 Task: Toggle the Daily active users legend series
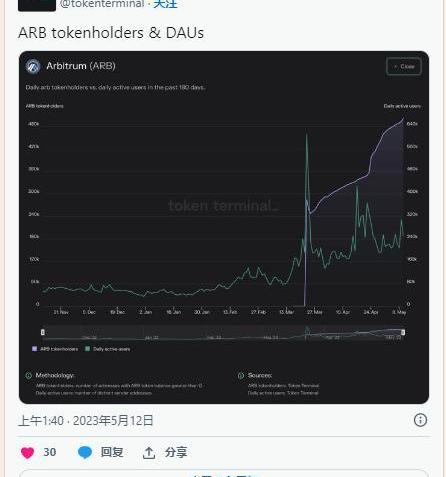107,349
